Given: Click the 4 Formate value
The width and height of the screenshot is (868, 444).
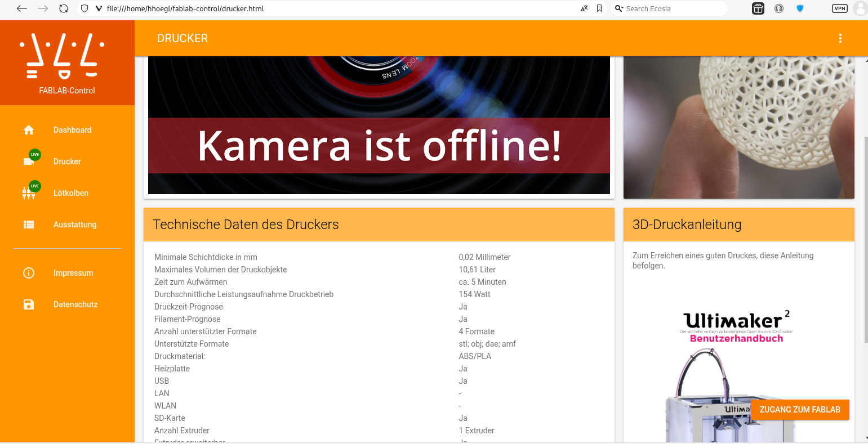Looking at the screenshot, I should point(477,331).
